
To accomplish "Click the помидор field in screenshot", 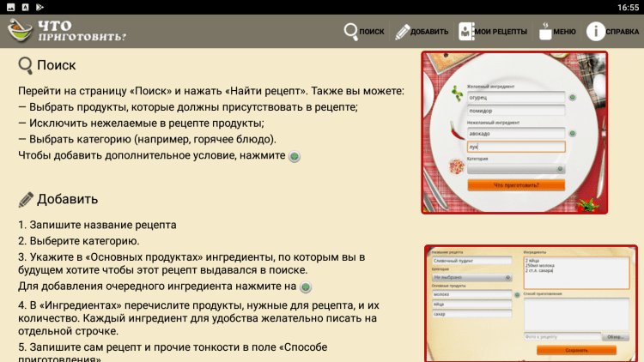I will (516, 111).
